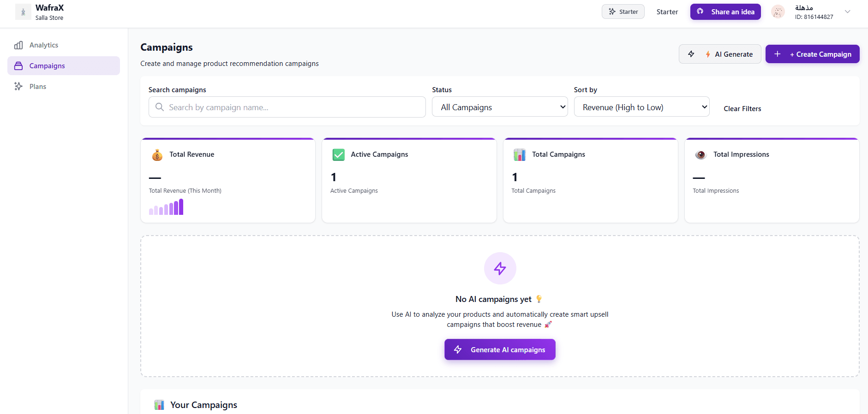Click the money bag Total Revenue icon
This screenshot has width=868, height=414.
157,155
